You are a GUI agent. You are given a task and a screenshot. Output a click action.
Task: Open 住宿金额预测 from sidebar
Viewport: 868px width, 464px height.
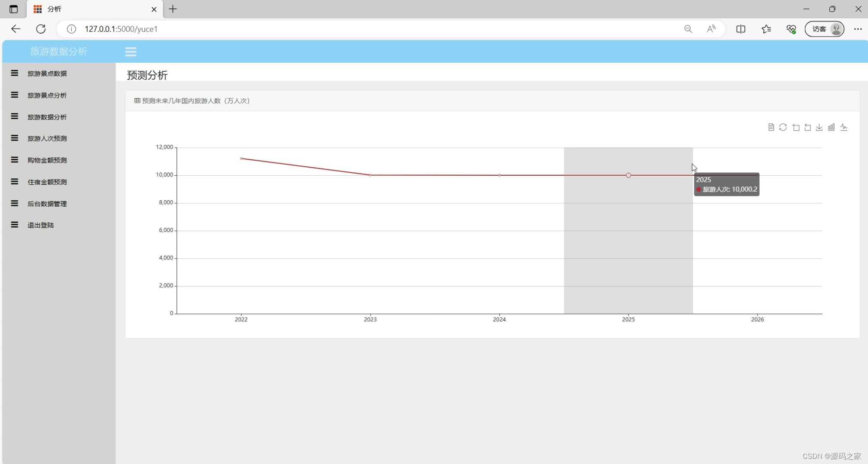47,182
